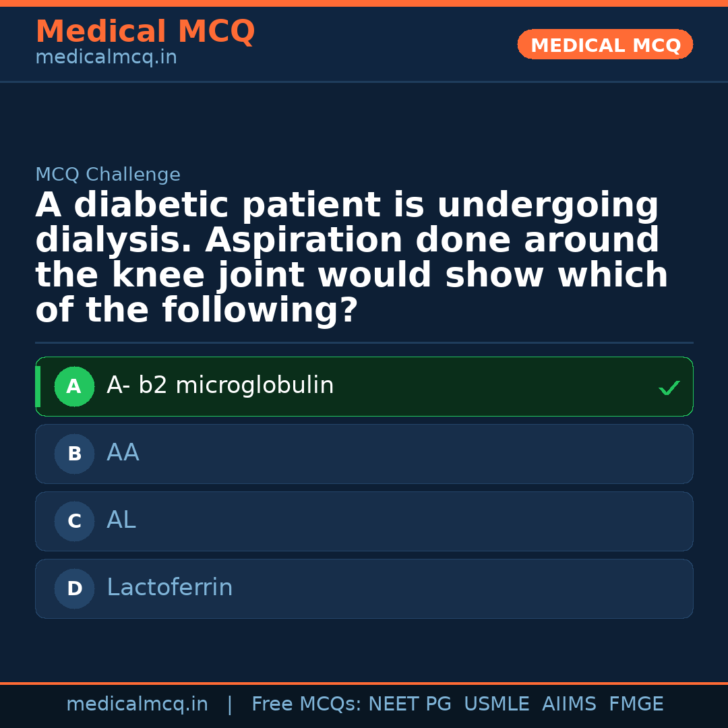Click the orange MEDICAL MCQ badge
The image size is (728, 728).
coord(605,45)
